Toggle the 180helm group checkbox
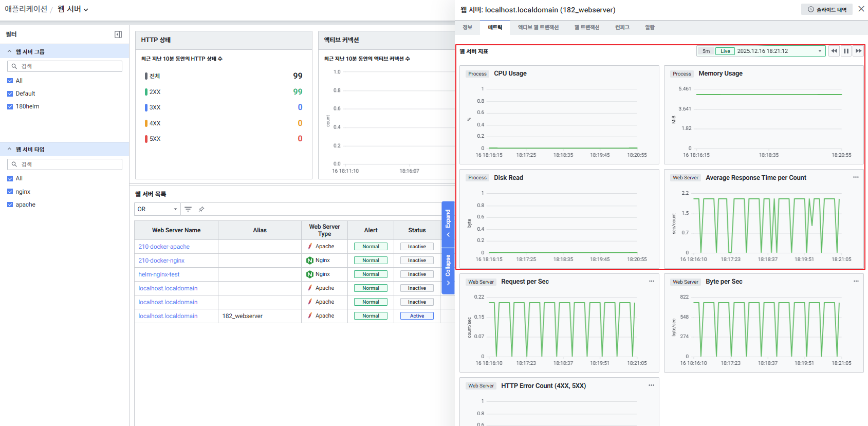The width and height of the screenshot is (868, 426). [10, 106]
